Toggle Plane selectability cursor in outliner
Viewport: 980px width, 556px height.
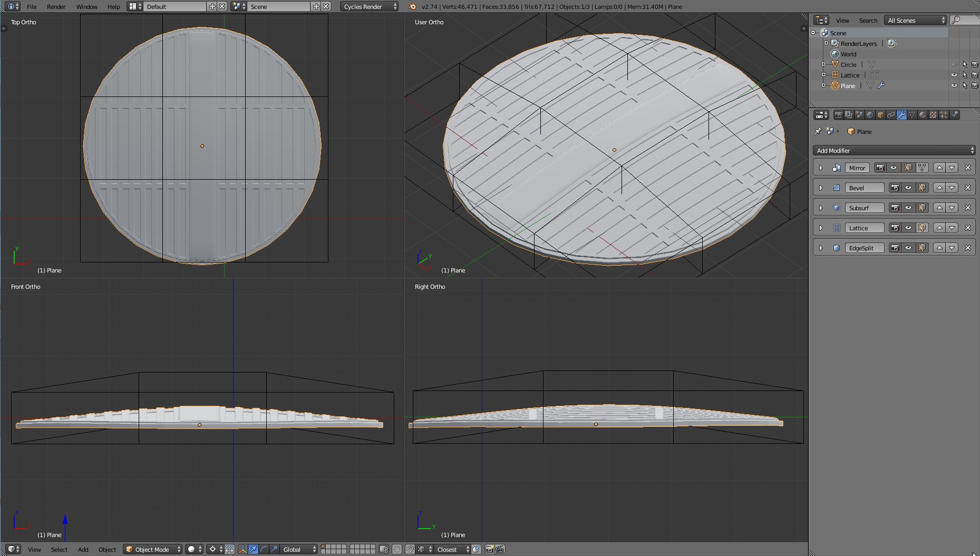click(x=965, y=85)
